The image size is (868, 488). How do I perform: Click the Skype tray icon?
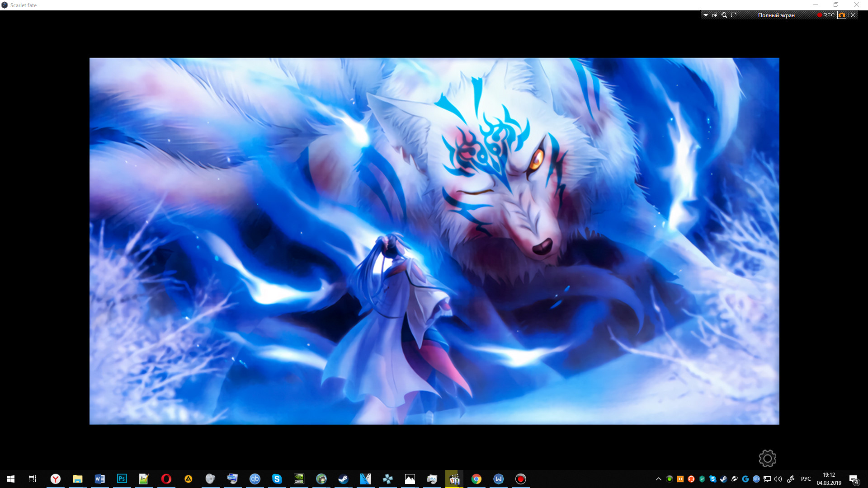(713, 479)
